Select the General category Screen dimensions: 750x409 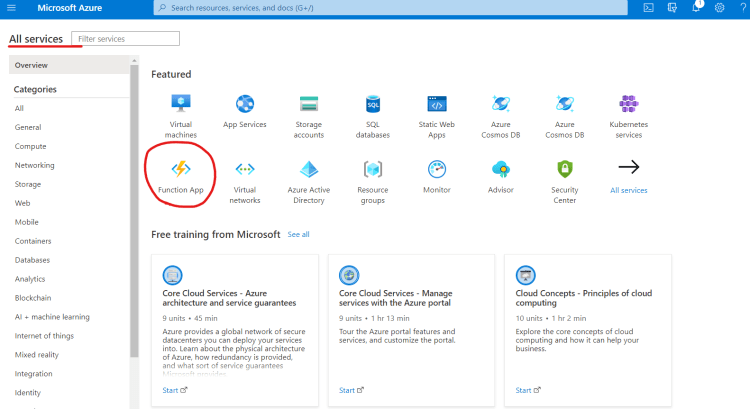tap(28, 127)
